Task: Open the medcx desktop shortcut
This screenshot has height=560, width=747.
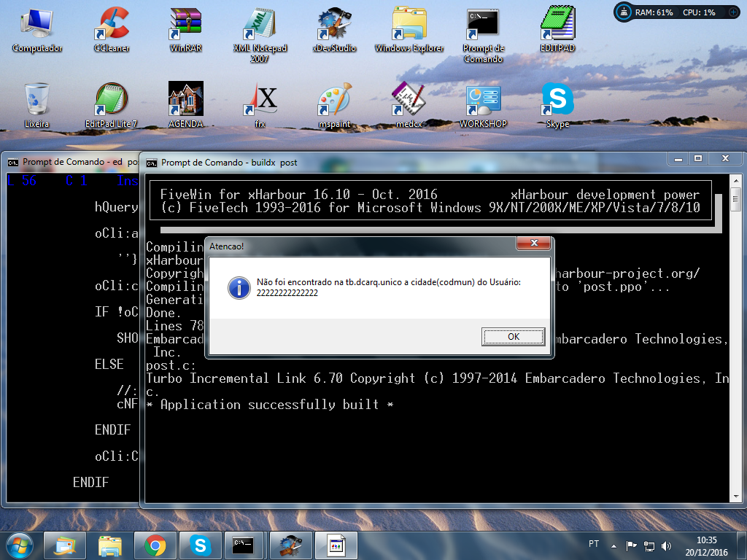Action: click(409, 106)
